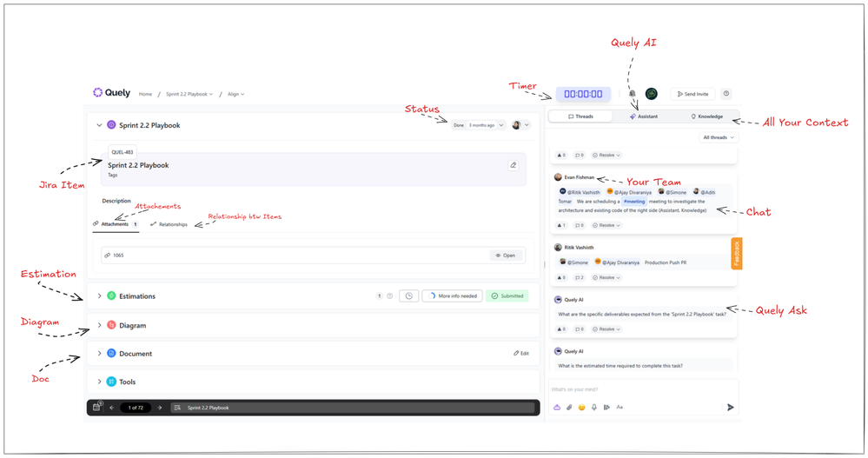
Task: Open comments on Evan Fishman's thread
Action: point(579,225)
